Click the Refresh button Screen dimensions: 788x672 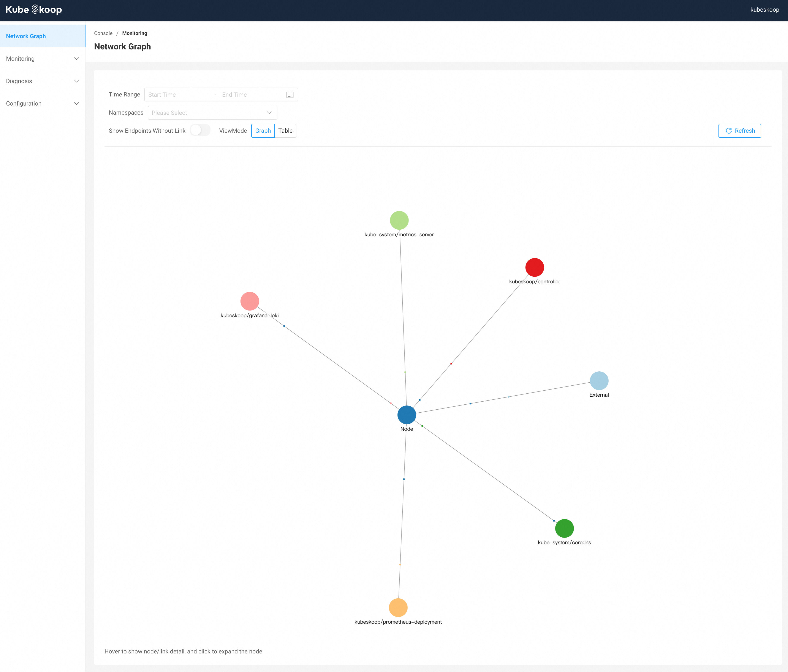click(739, 131)
